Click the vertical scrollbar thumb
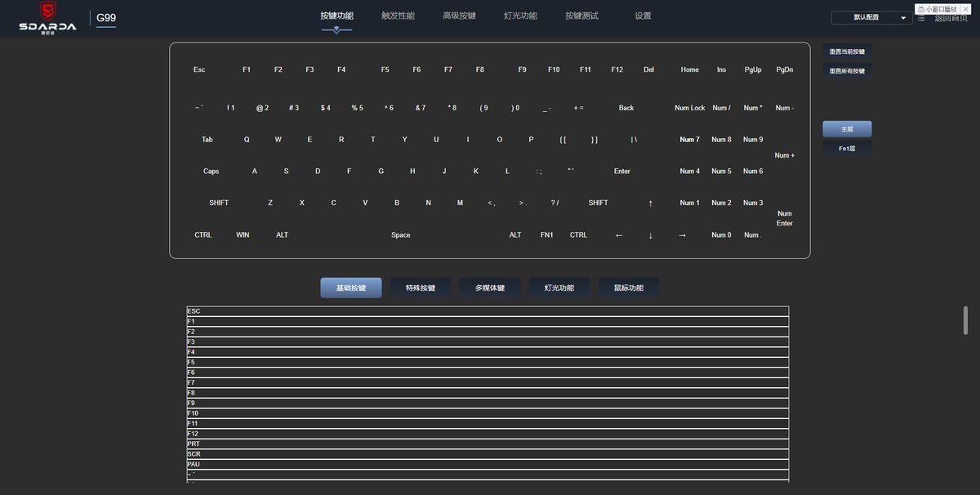Viewport: 980px width, 495px height. 965,320
